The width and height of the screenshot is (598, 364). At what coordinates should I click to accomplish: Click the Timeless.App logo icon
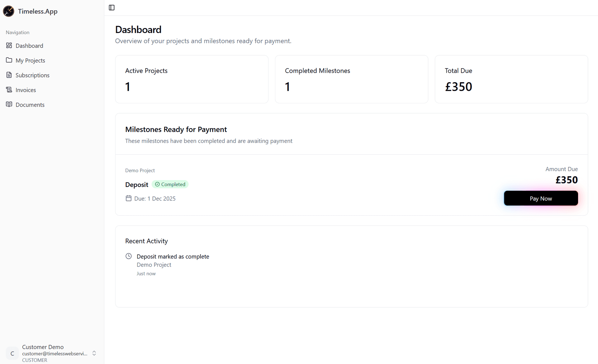(8, 11)
